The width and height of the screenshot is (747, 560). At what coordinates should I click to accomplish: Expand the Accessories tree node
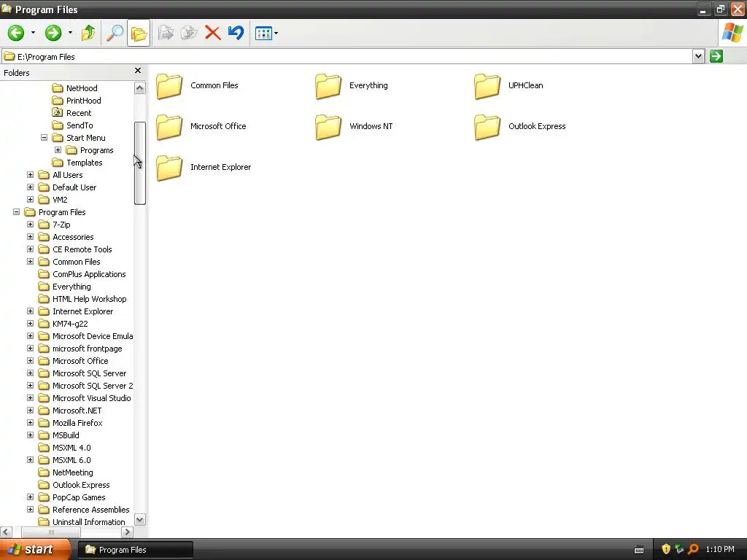(30, 237)
